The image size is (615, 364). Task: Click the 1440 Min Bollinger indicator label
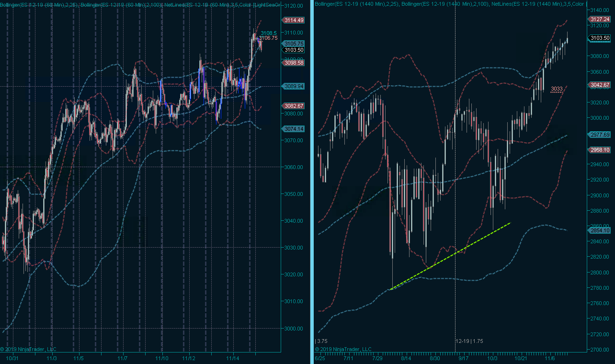[450, 4]
